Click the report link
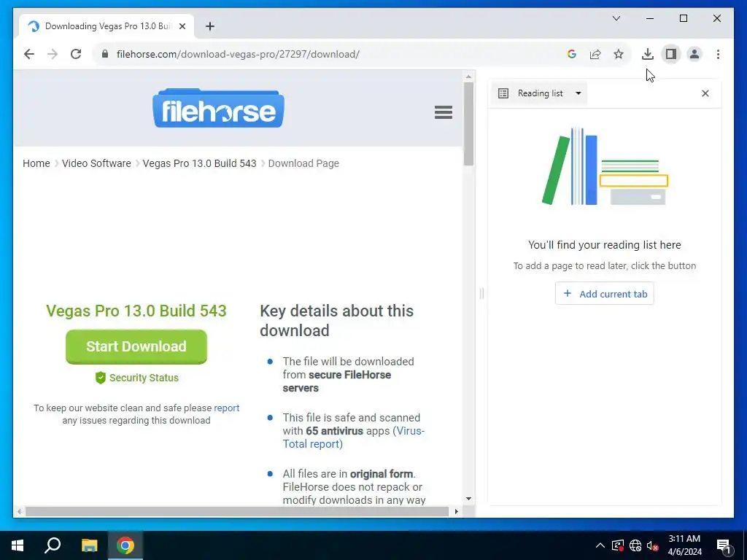The image size is (747, 560). click(227, 408)
